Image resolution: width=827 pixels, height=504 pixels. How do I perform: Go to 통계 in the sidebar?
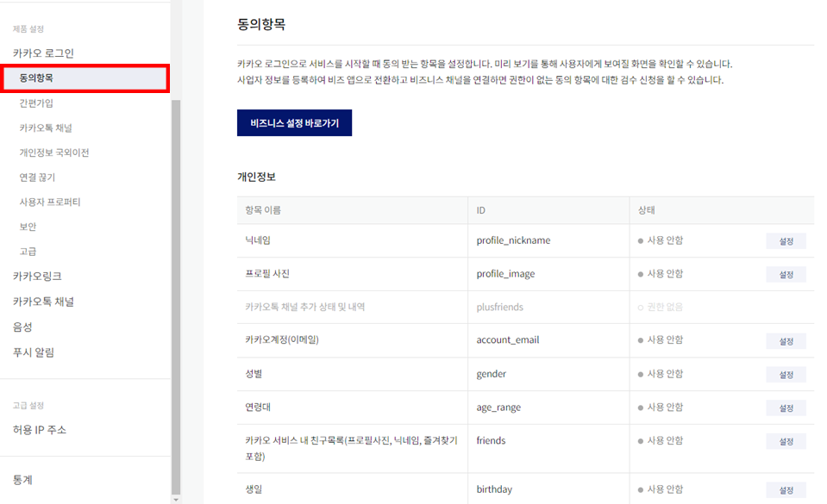22,480
